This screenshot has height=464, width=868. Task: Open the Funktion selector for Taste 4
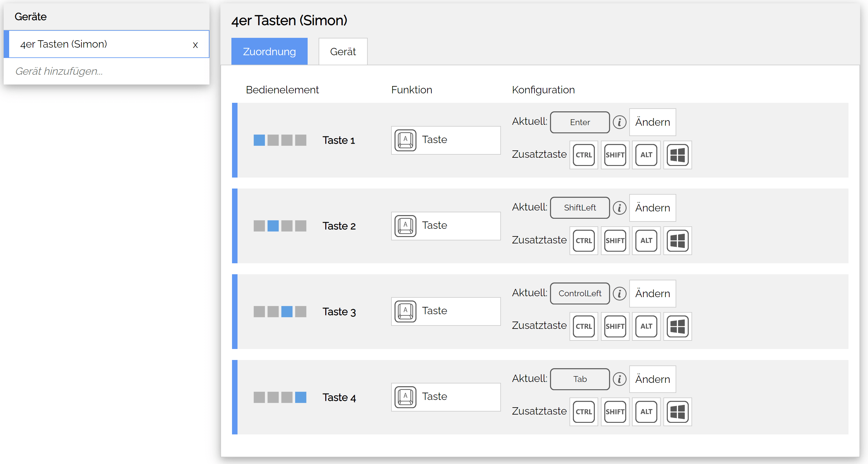(445, 397)
